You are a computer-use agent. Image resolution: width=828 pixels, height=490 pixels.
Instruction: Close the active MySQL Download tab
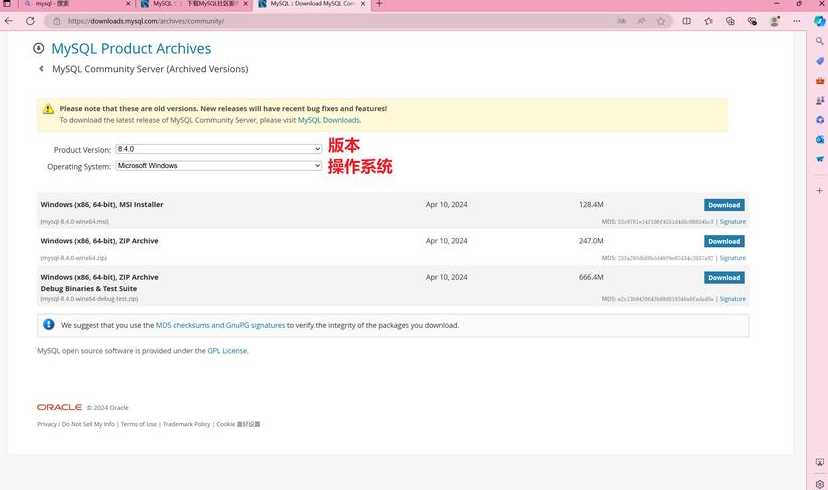point(363,4)
